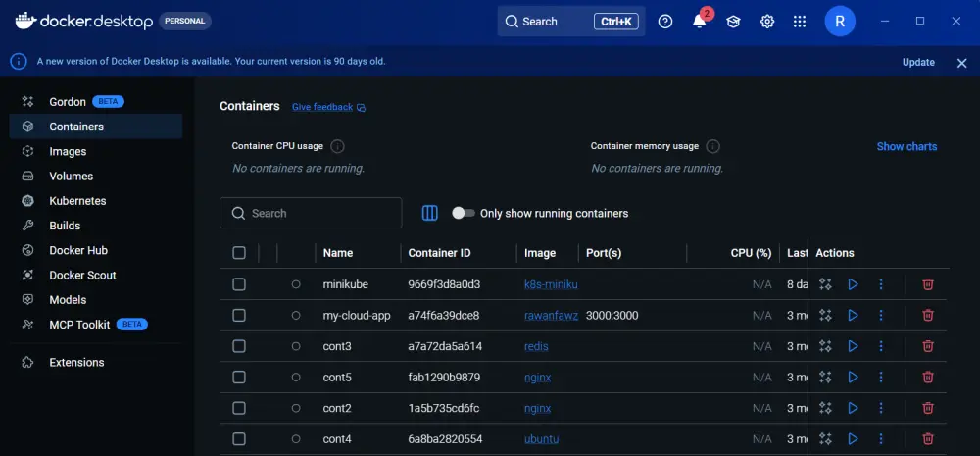
Task: Open the ubuntu image link
Action: click(541, 439)
